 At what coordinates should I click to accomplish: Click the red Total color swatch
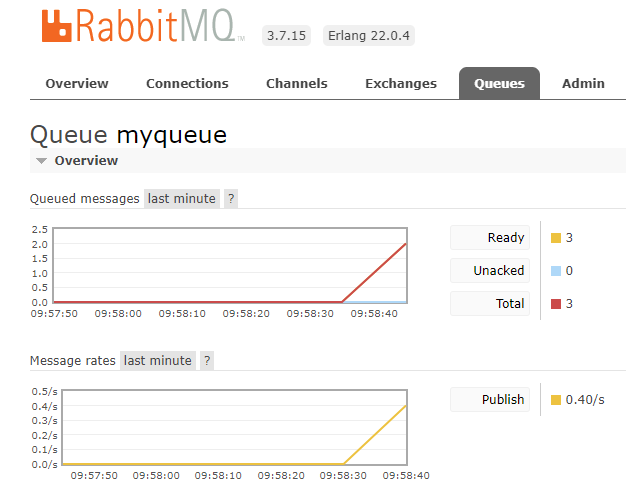pyautogui.click(x=556, y=304)
